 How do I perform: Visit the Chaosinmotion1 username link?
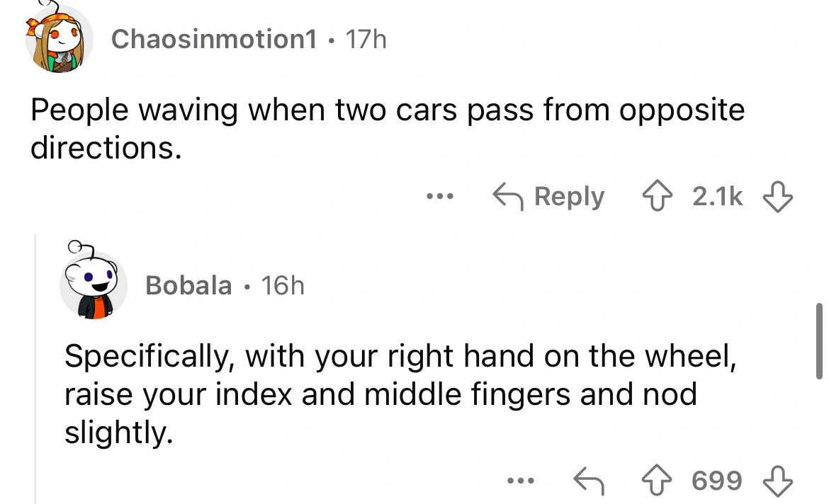pos(213,39)
